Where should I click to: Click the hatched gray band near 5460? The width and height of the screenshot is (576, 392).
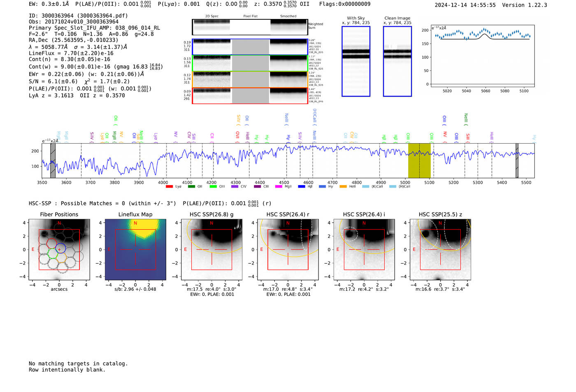point(517,160)
